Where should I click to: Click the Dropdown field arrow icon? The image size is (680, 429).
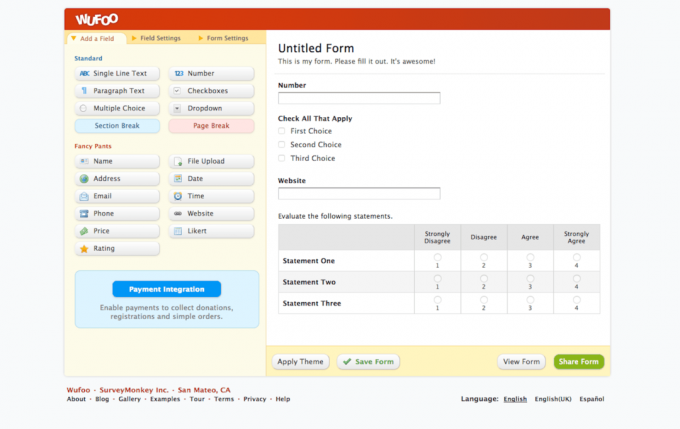coord(177,108)
